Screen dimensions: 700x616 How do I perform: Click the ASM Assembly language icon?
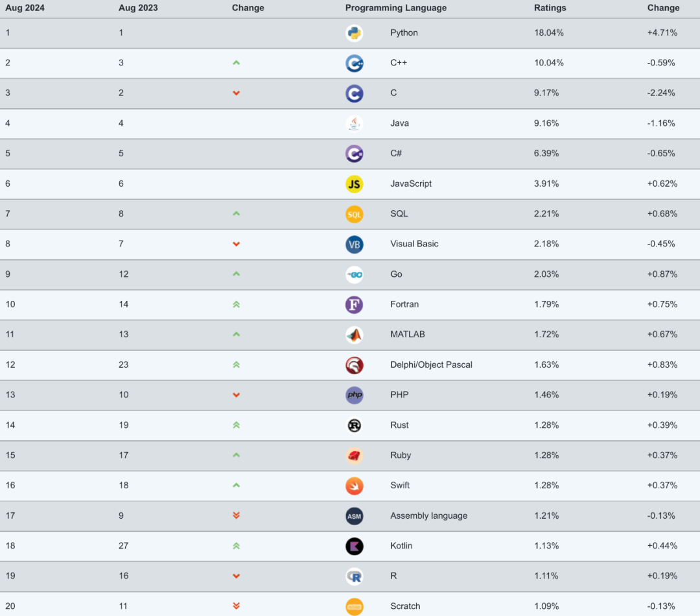tap(354, 516)
